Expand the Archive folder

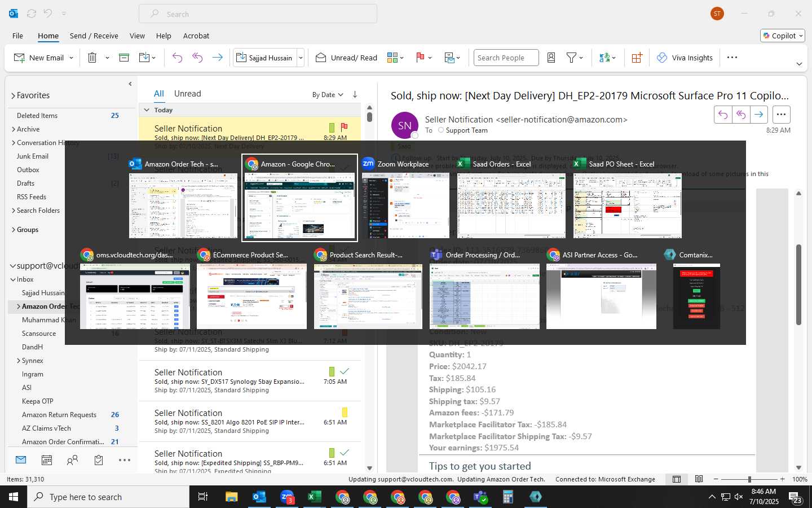[x=14, y=129]
